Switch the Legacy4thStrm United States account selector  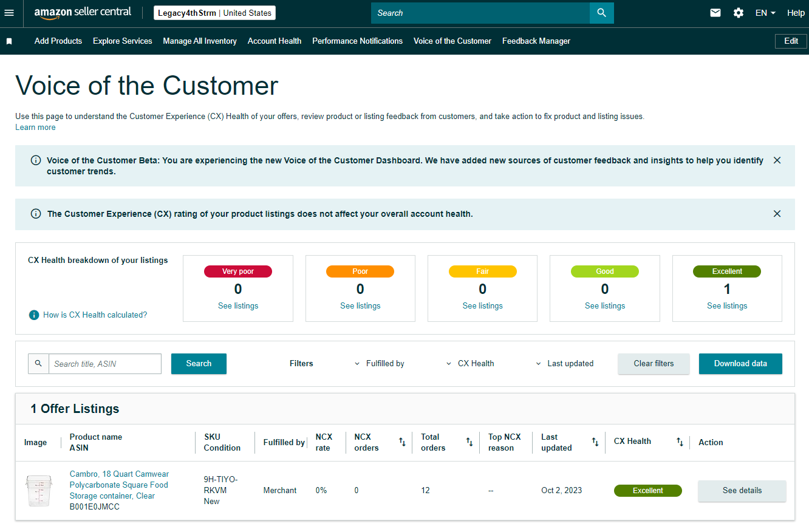pyautogui.click(x=214, y=13)
